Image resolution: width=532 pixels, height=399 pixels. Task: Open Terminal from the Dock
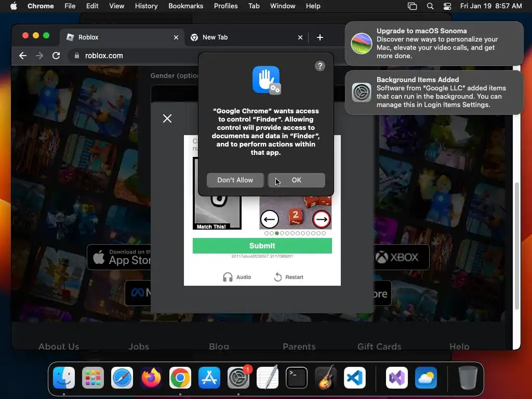297,378
